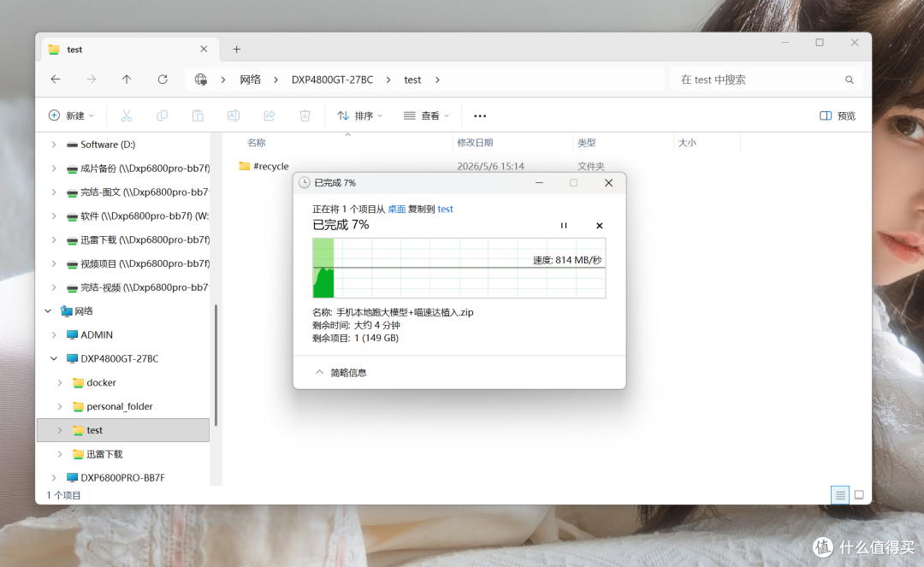Click the 1 个项目 status bar text
Screen dimensions: 924x567
point(63,495)
